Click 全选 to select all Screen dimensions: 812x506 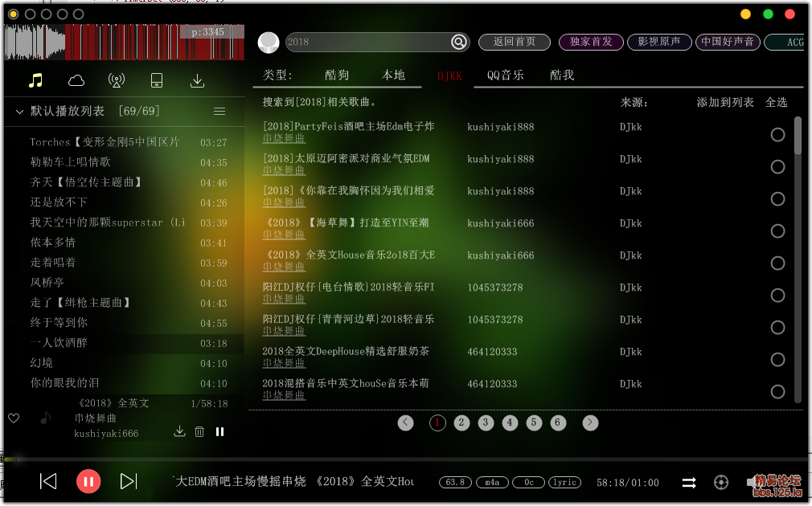[x=777, y=103]
